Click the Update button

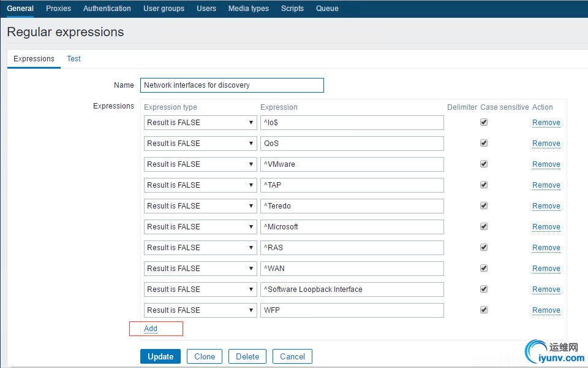pos(160,356)
